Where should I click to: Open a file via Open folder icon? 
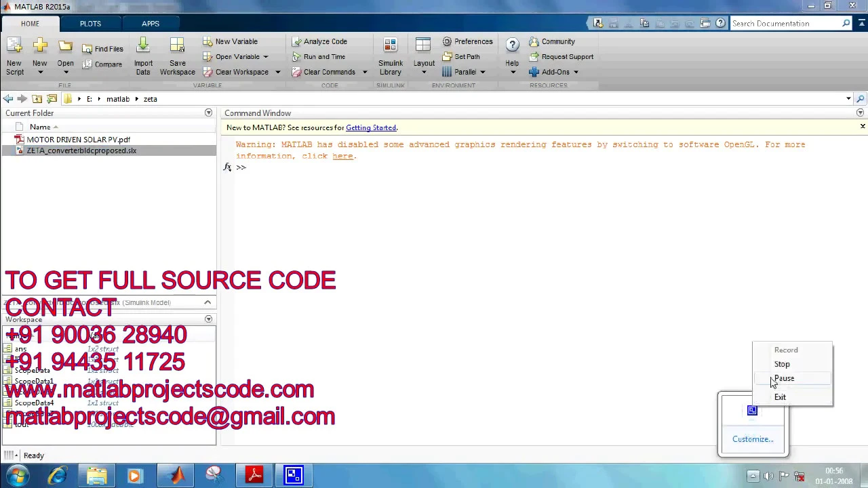[65, 46]
